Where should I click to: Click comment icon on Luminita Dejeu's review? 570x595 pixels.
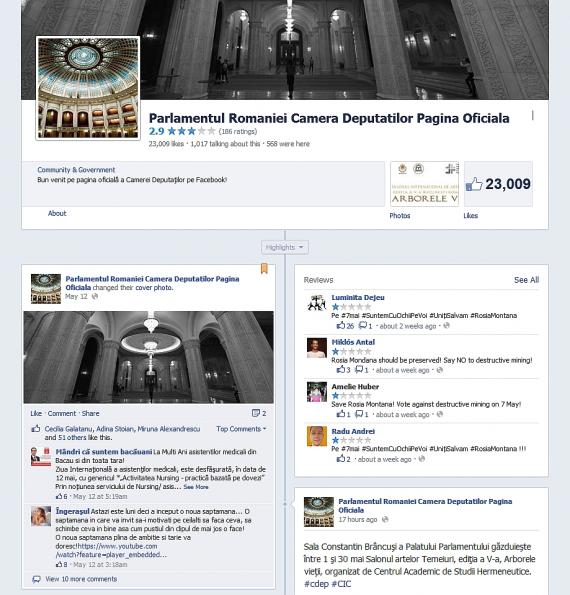click(x=363, y=325)
